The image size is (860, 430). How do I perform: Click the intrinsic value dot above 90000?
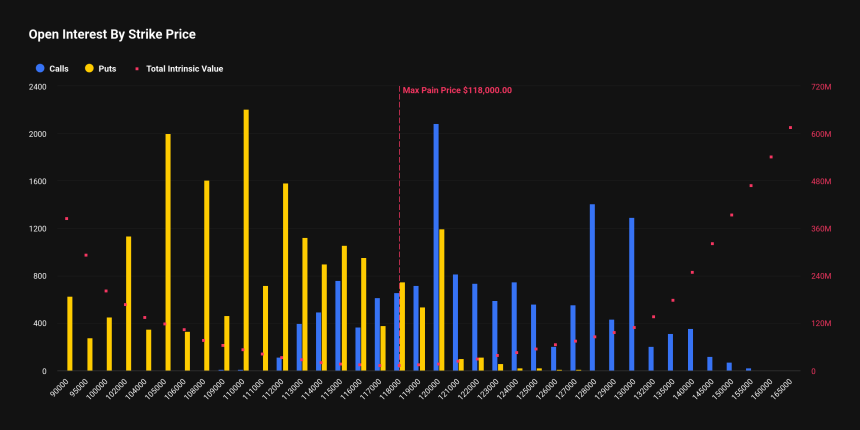coord(67,218)
